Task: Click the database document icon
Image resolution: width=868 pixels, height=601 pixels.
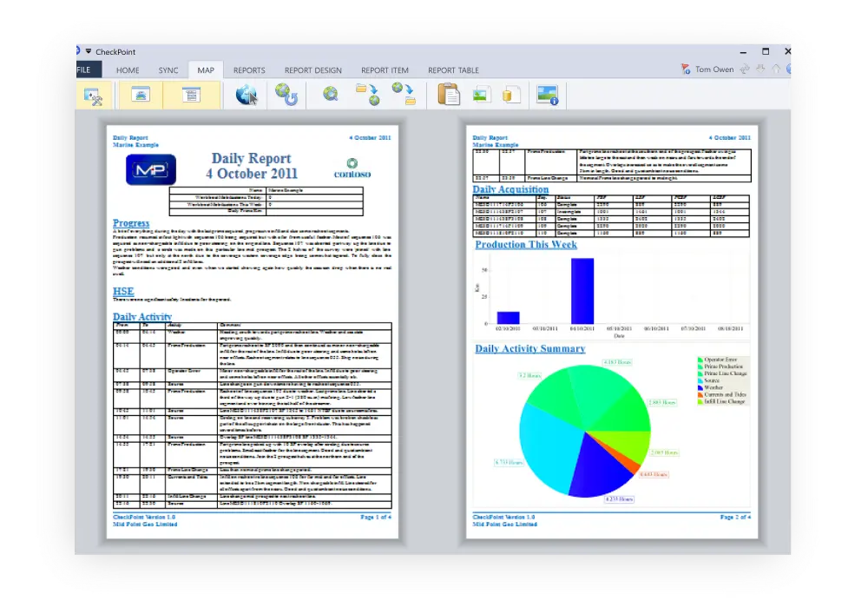Action: 510,95
